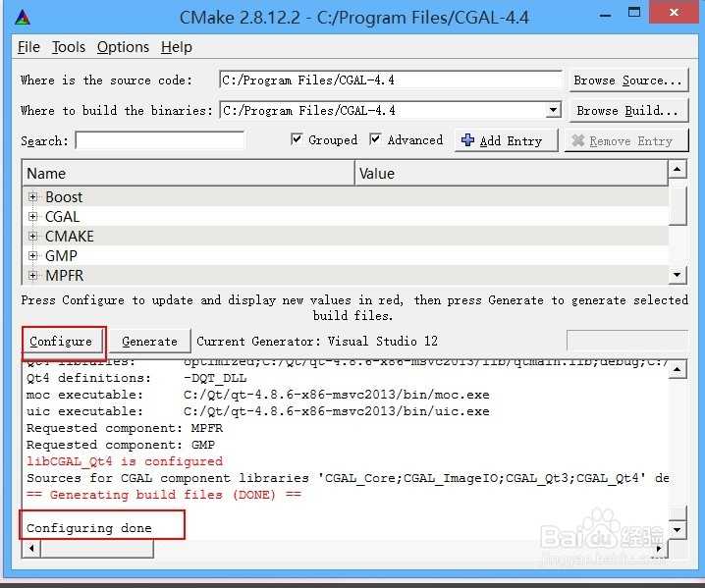Click the Generate button
The width and height of the screenshot is (705, 588).
(x=149, y=342)
